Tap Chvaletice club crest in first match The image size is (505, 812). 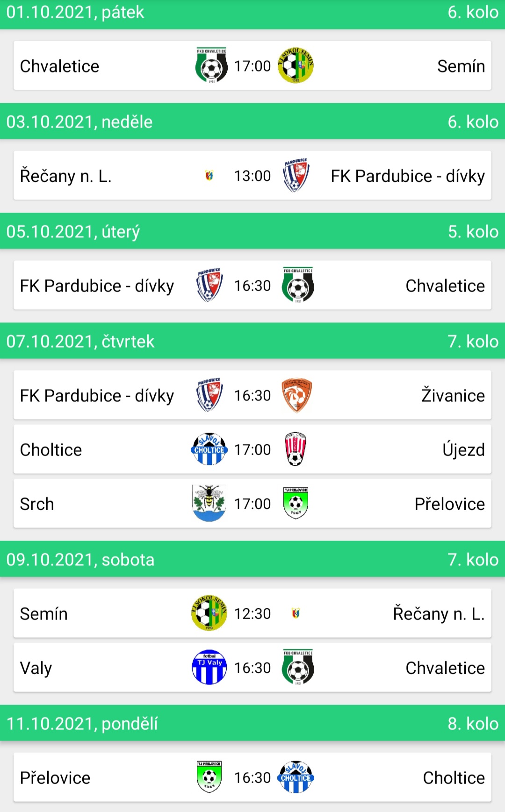(x=211, y=65)
